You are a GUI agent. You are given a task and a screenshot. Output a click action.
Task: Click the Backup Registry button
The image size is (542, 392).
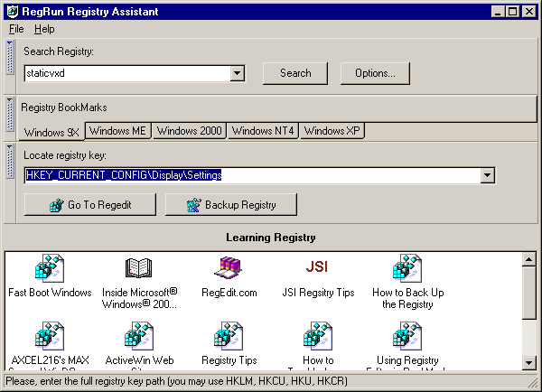pos(231,205)
